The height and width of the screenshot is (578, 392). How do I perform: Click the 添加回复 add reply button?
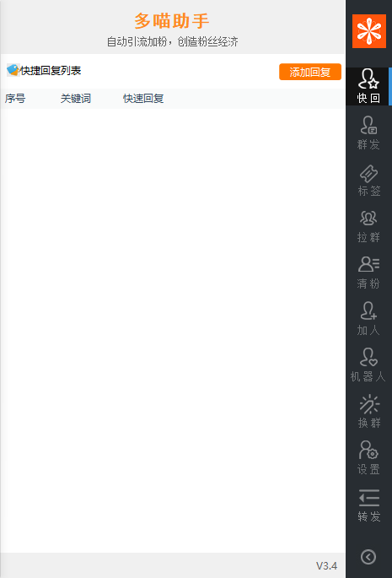click(x=310, y=72)
